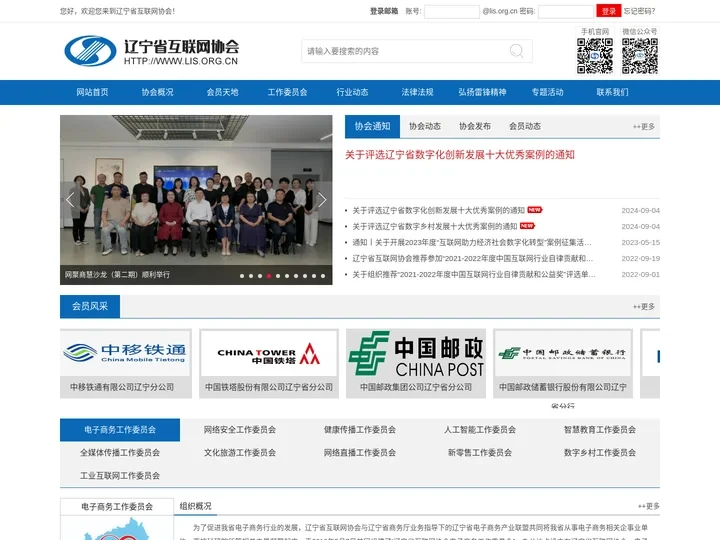This screenshot has height=540, width=720.
Task: Switch to 协会发布 tab
Action: pyautogui.click(x=475, y=126)
